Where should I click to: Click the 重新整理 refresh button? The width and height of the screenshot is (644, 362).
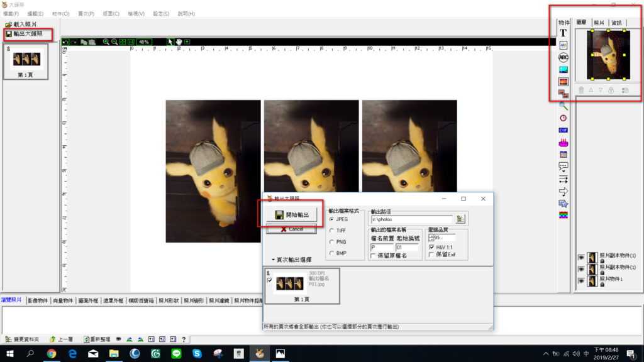pyautogui.click(x=97, y=339)
